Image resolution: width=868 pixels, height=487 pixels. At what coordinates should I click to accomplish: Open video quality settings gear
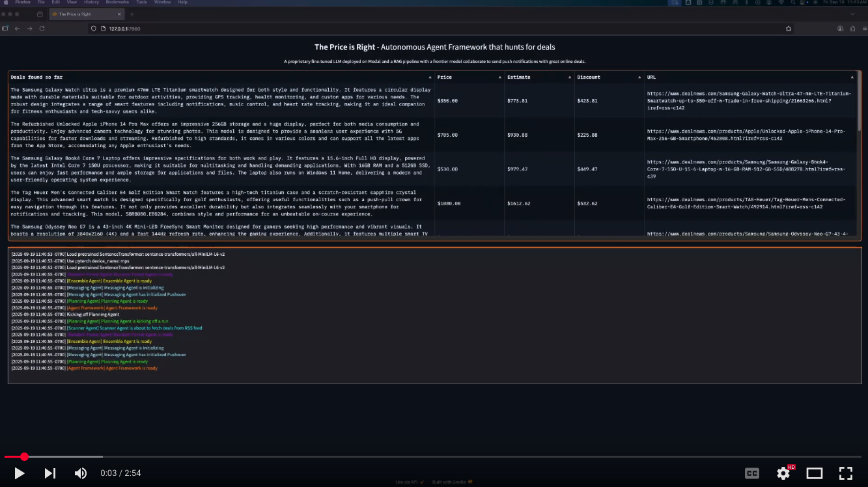click(x=783, y=473)
